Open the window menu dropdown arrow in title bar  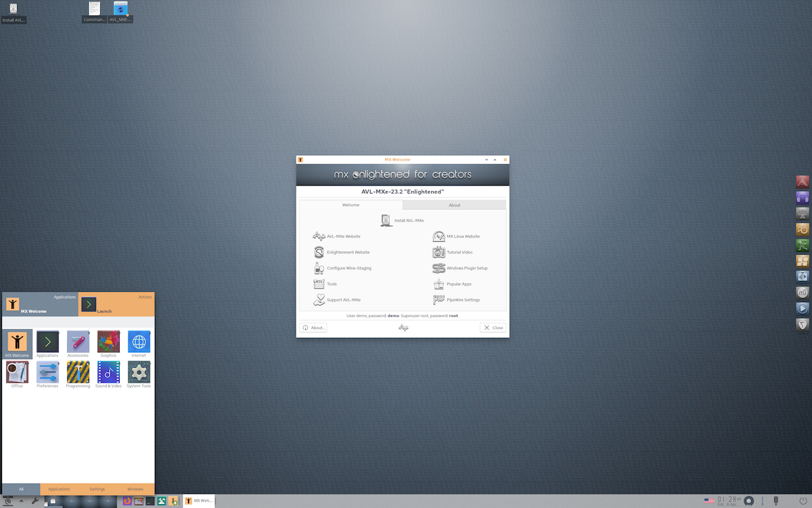[487, 160]
